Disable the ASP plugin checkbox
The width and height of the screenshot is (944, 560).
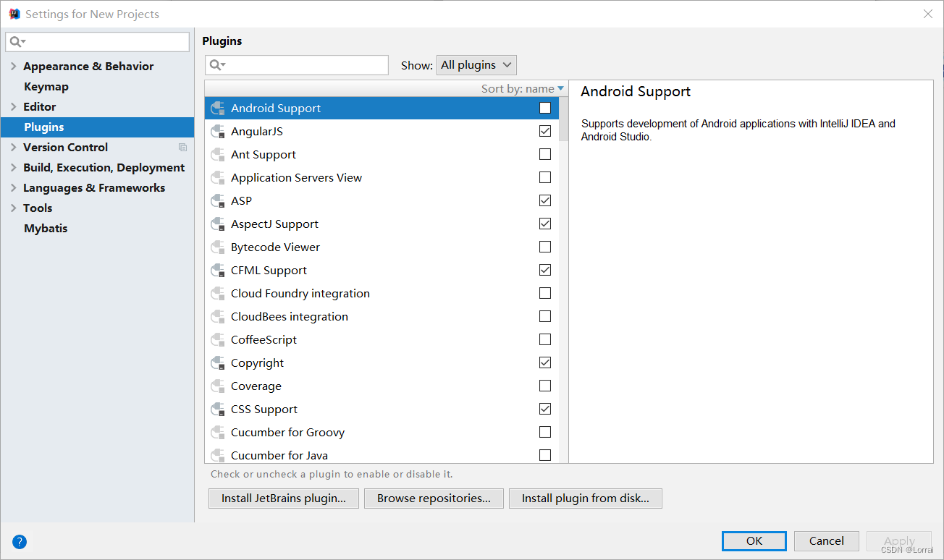[545, 201]
